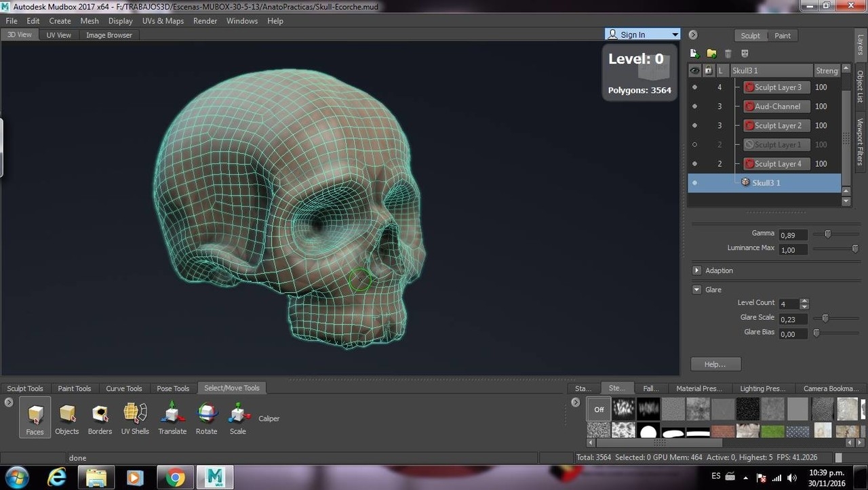The height and width of the screenshot is (490, 868).
Task: Toggle visibility of Aud-Channel layer
Action: 694,106
